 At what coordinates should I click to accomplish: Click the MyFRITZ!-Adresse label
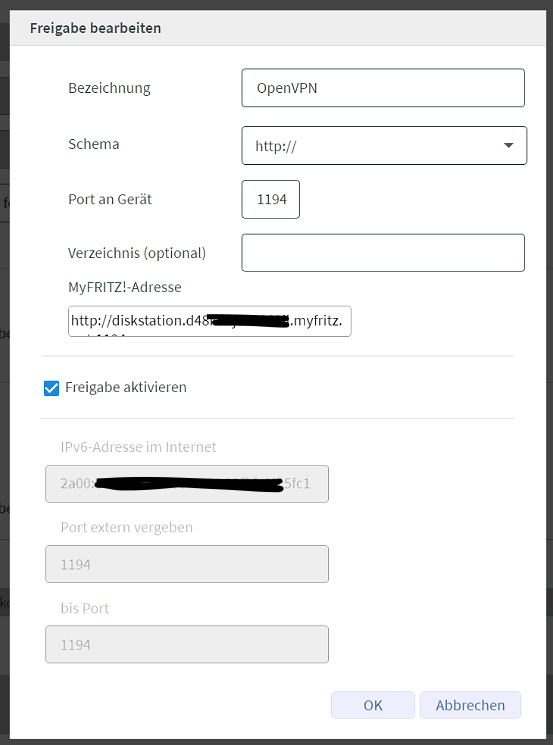click(124, 287)
